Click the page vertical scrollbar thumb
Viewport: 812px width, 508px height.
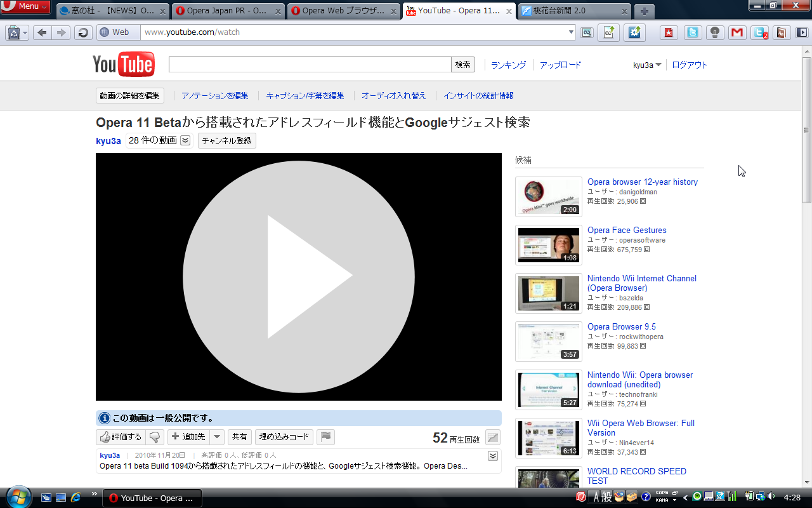(806, 130)
